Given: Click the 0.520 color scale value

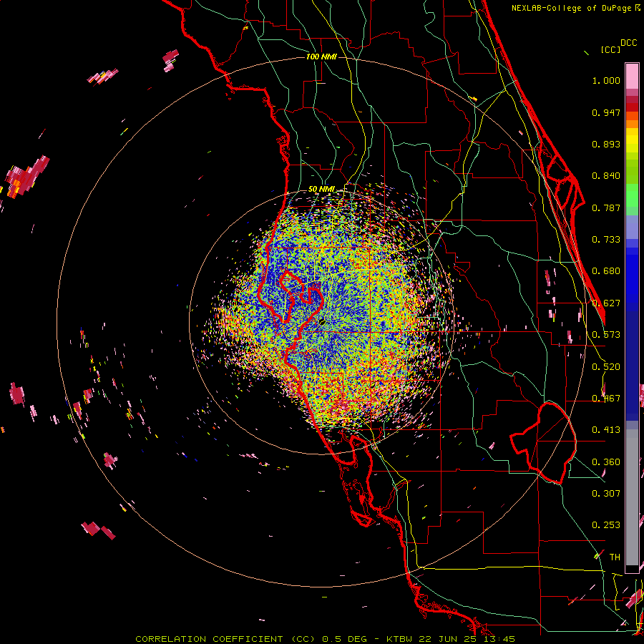Looking at the screenshot, I should (x=606, y=367).
